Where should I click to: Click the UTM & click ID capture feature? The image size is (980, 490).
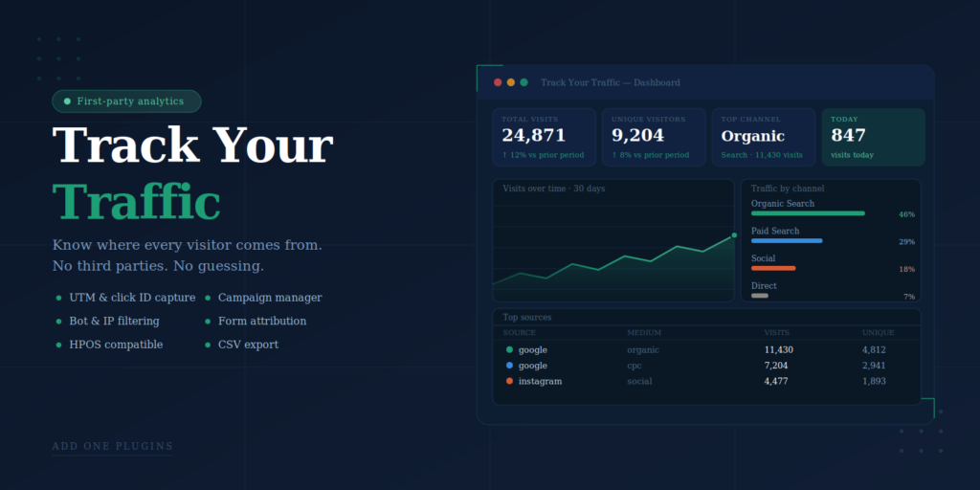(132, 298)
